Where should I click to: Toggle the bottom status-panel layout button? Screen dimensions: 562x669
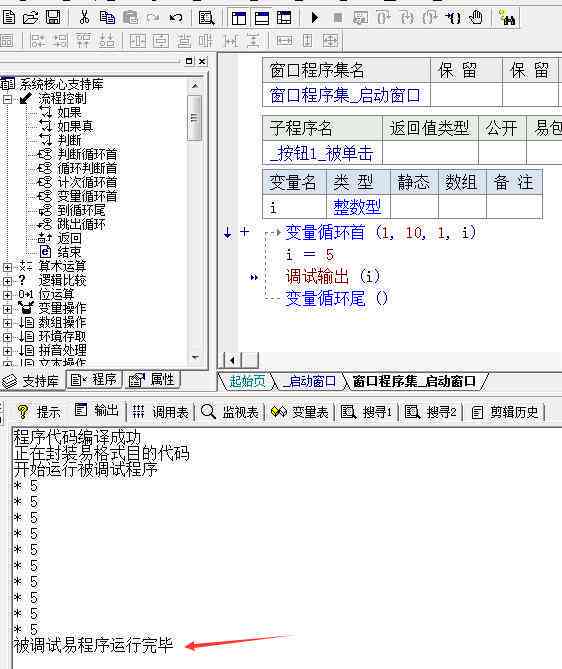pyautogui.click(x=262, y=18)
